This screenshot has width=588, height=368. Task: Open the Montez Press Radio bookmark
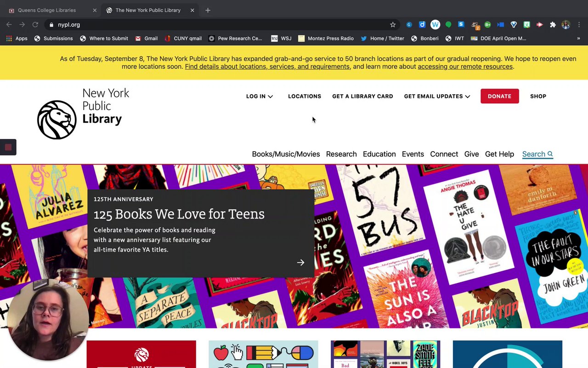[x=326, y=39]
